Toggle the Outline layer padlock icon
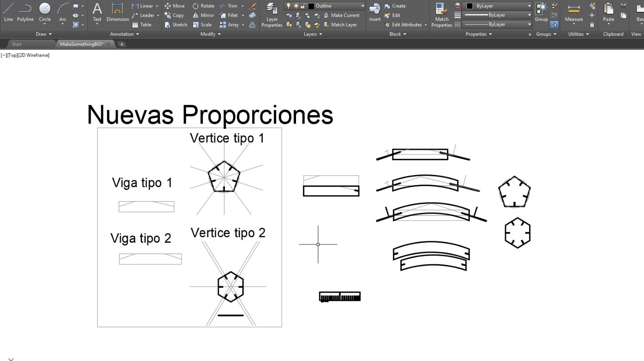The width and height of the screenshot is (644, 361). [303, 6]
